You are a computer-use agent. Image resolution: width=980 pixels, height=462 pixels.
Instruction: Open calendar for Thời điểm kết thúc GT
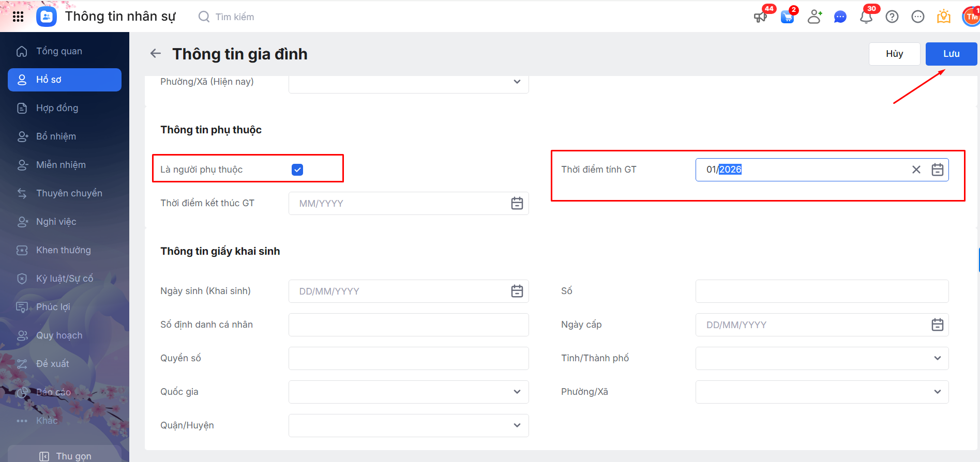coord(517,204)
